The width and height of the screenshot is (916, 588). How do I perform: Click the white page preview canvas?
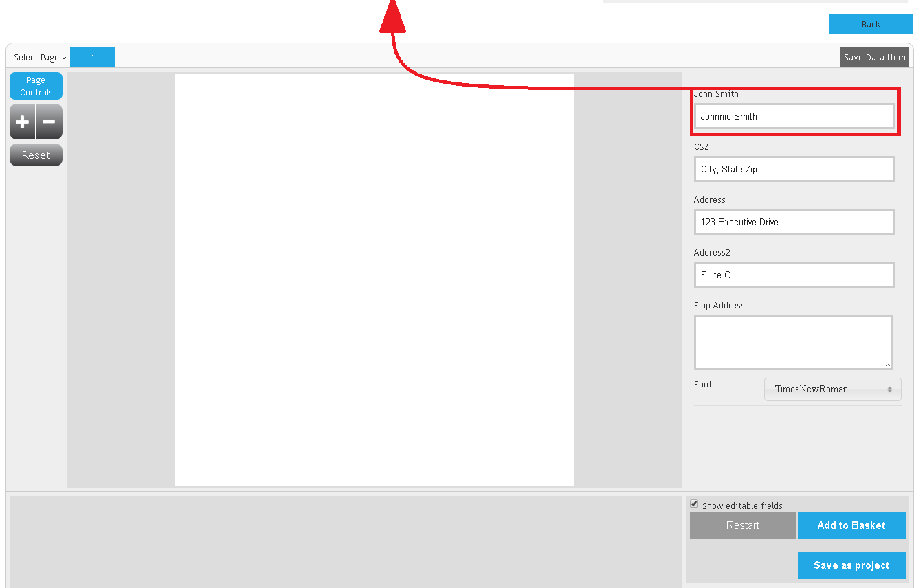pos(375,280)
